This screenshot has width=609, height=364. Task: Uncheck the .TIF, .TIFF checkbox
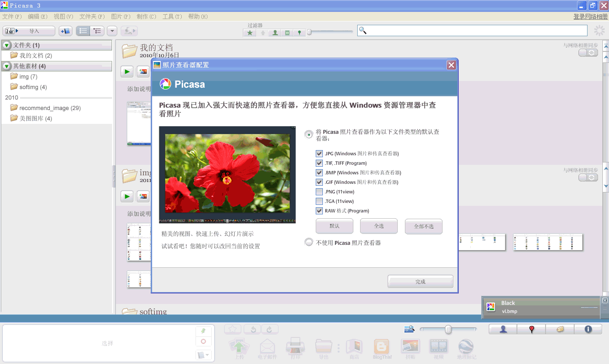coord(320,163)
